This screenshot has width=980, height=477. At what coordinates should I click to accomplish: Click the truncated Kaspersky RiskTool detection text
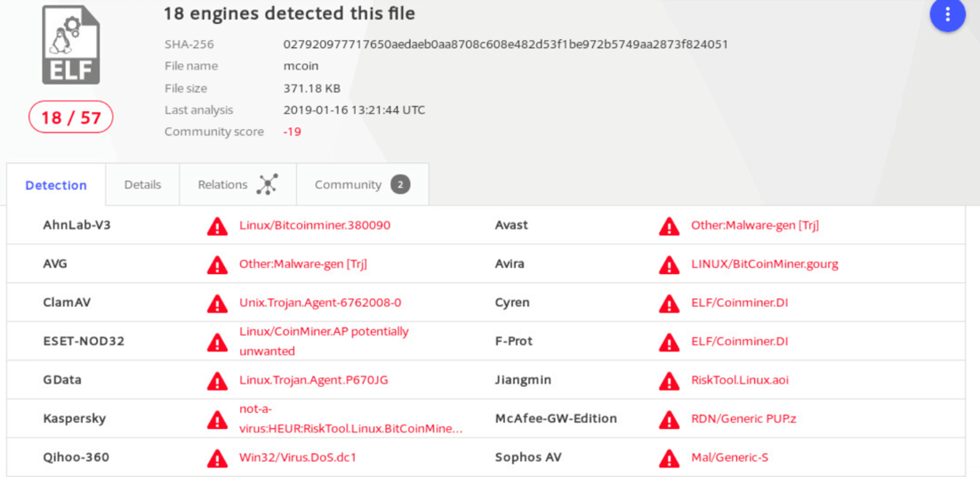click(x=351, y=419)
